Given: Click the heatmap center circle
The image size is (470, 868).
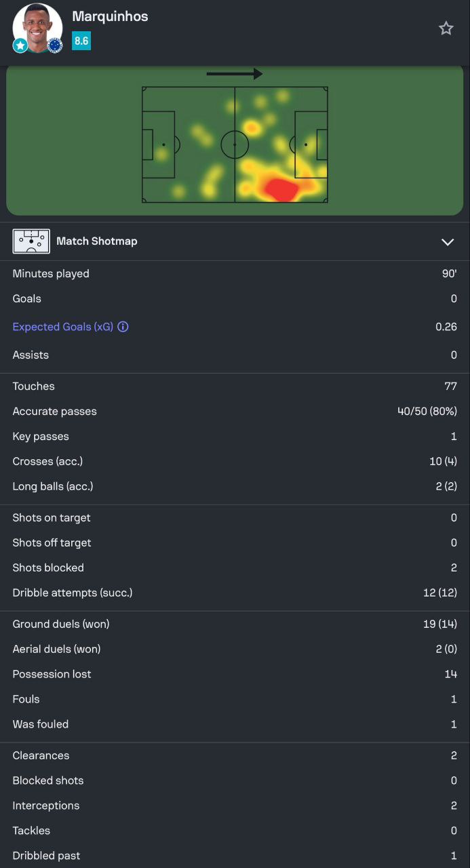Looking at the screenshot, I should pos(235,144).
